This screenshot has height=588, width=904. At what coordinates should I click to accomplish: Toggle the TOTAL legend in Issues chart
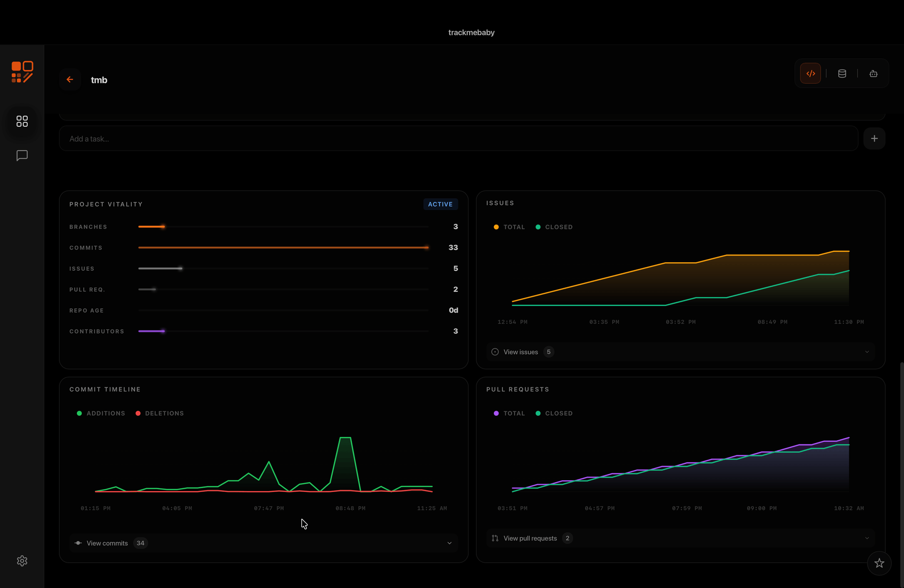point(509,226)
